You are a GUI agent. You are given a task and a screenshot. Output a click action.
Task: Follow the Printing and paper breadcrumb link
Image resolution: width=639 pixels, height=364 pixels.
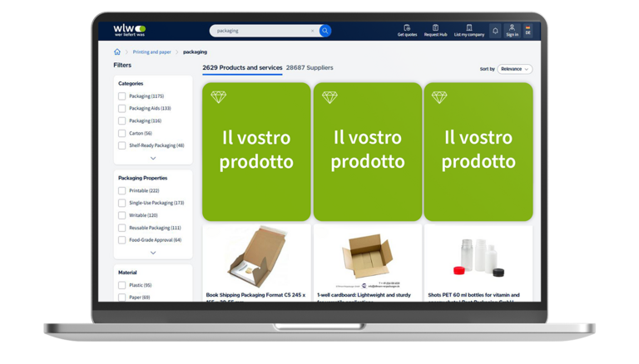(x=151, y=52)
